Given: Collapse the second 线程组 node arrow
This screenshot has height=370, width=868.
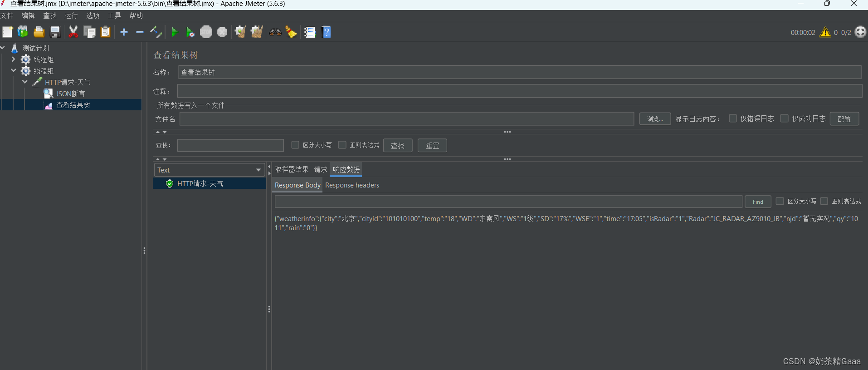Looking at the screenshot, I should coord(13,70).
